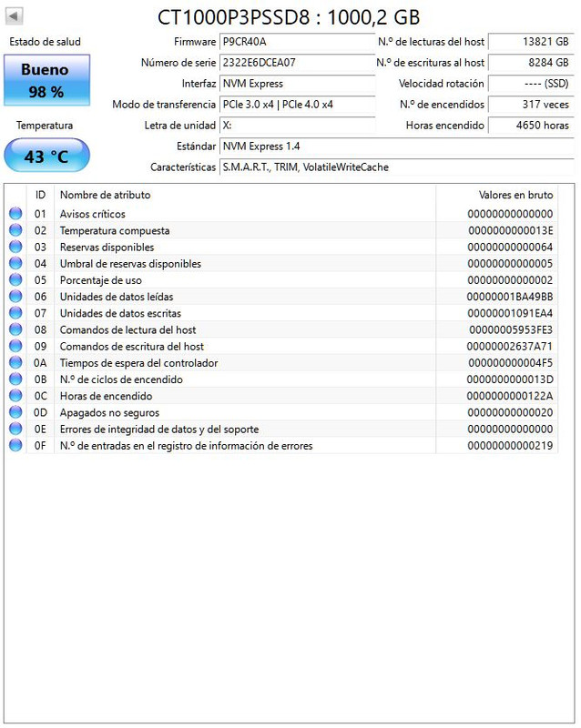Image resolution: width=581 pixels, height=728 pixels.
Task: Click the Características field with S.M.A.R.T., TRIM
Action: point(397,167)
